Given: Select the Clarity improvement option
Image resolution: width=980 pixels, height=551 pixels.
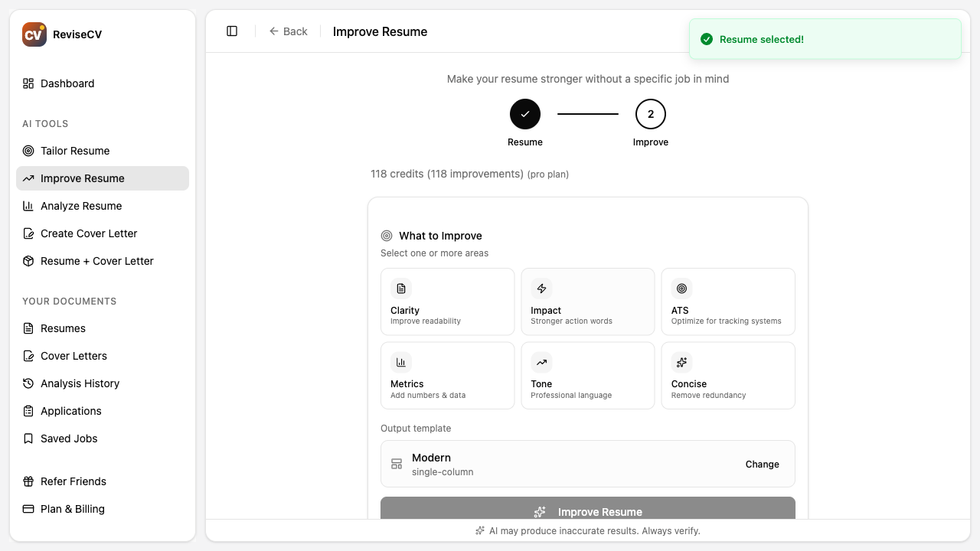Looking at the screenshot, I should point(447,302).
